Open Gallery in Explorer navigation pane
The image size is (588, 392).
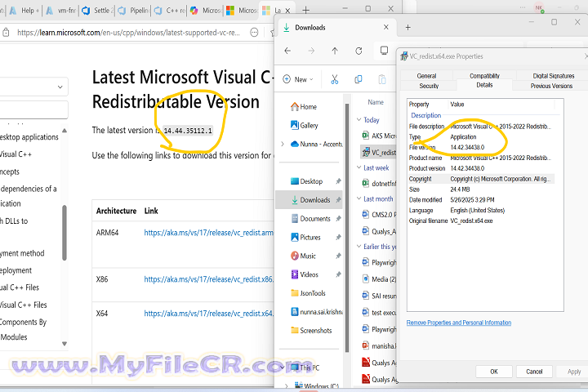(x=304, y=125)
